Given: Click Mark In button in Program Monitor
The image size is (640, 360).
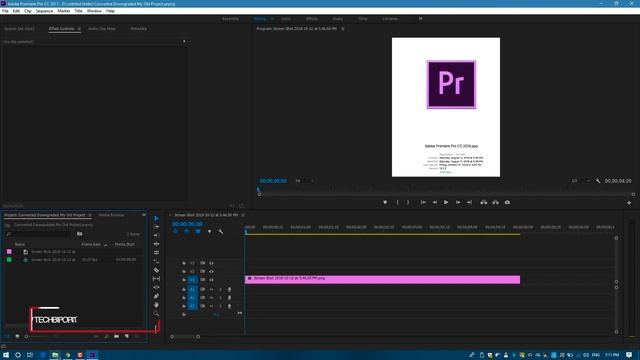Looking at the screenshot, I should coord(397,202).
